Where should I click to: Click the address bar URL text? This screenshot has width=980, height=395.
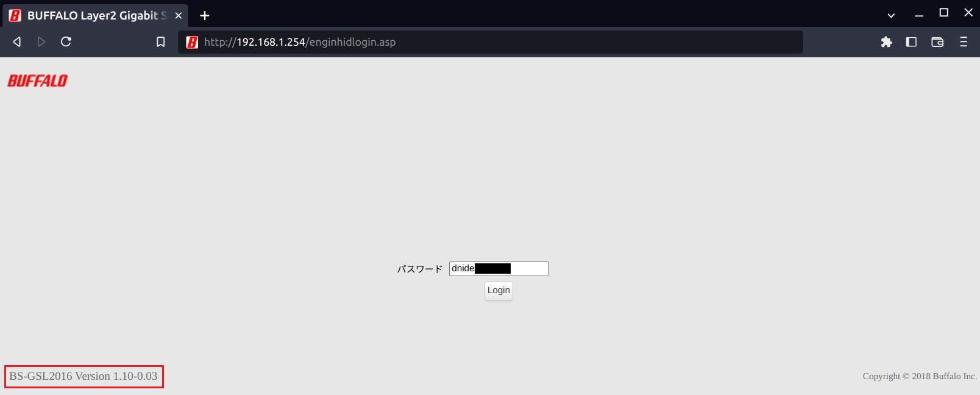coord(300,42)
